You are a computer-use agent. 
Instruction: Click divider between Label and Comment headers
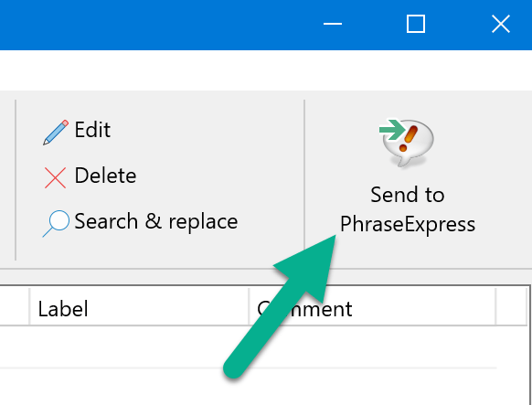point(249,306)
